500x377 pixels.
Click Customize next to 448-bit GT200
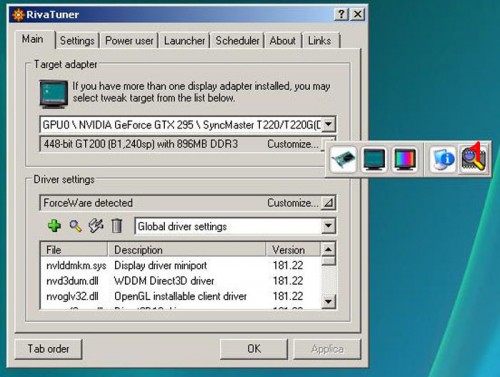pyautogui.click(x=293, y=144)
